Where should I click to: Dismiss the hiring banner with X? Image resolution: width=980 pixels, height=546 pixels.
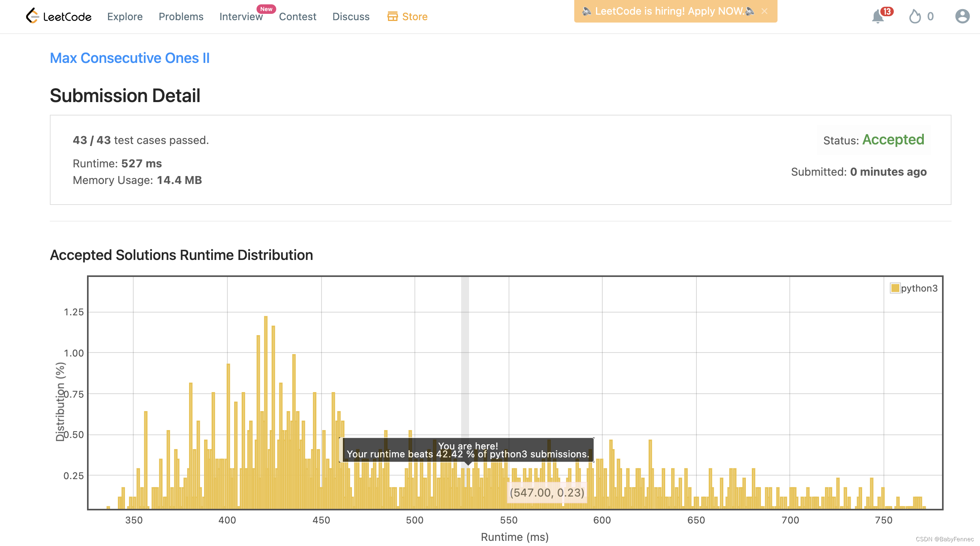(764, 11)
